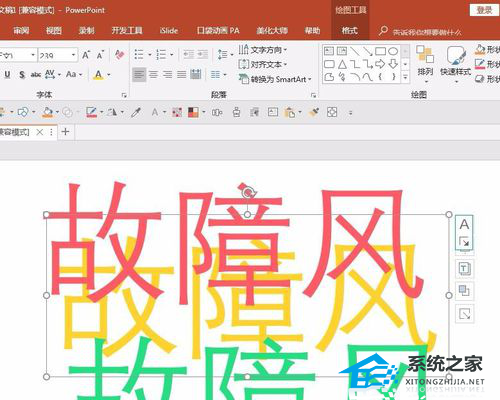Click the quick toolbar fill bucket icon
500x400 pixels.
coord(48,113)
